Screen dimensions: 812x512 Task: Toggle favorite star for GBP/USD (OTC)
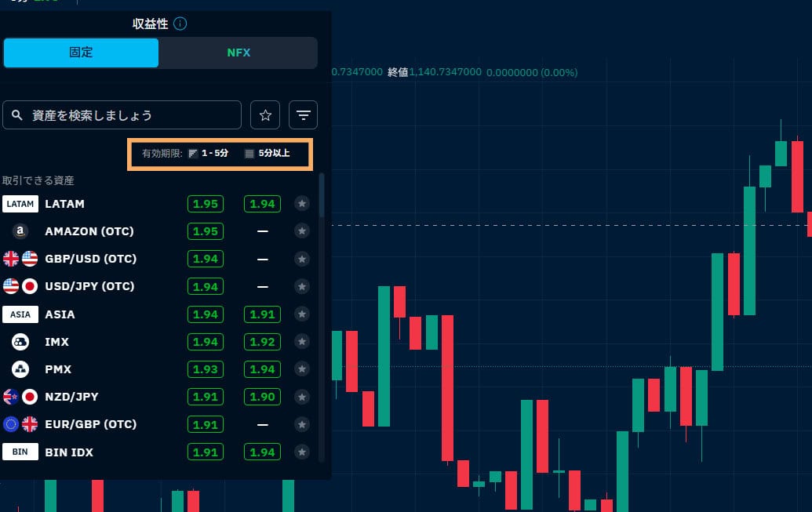tap(301, 259)
